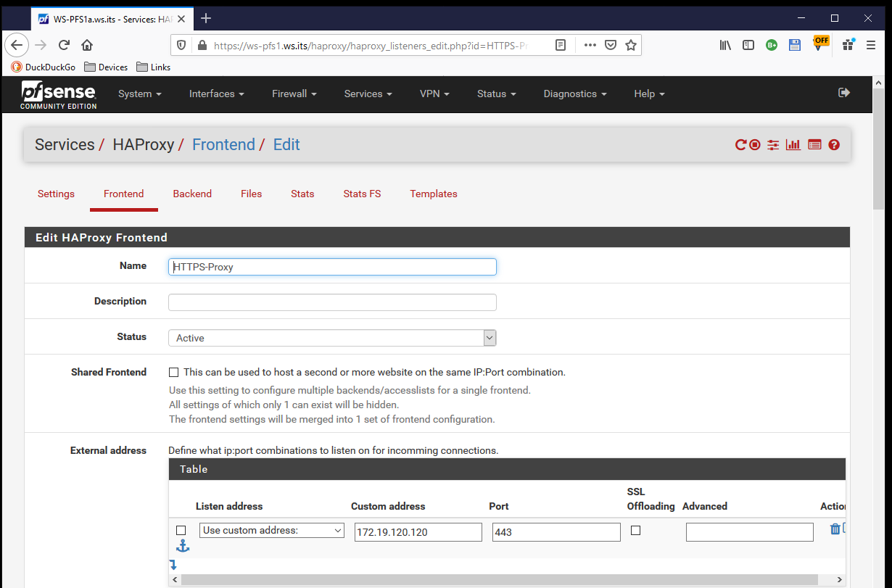Show sidebars using the sidebar icon

748,45
